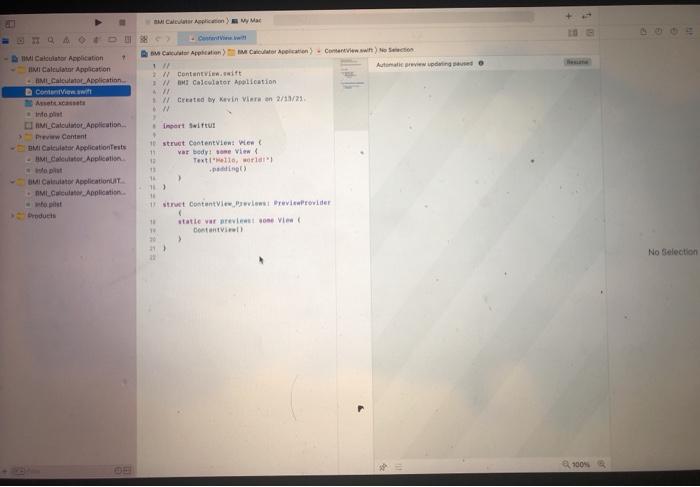Click the .padding() code line
This screenshot has height=487, width=700.
point(227,169)
